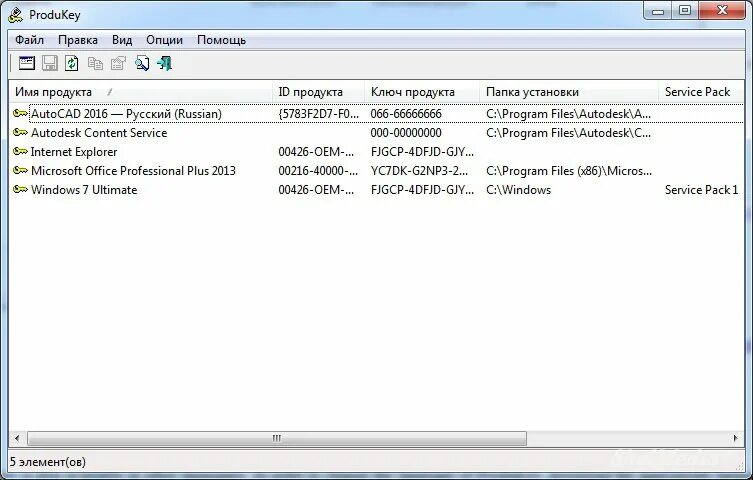Maximize the ProduKey window
This screenshot has width=753, height=480.
click(685, 11)
